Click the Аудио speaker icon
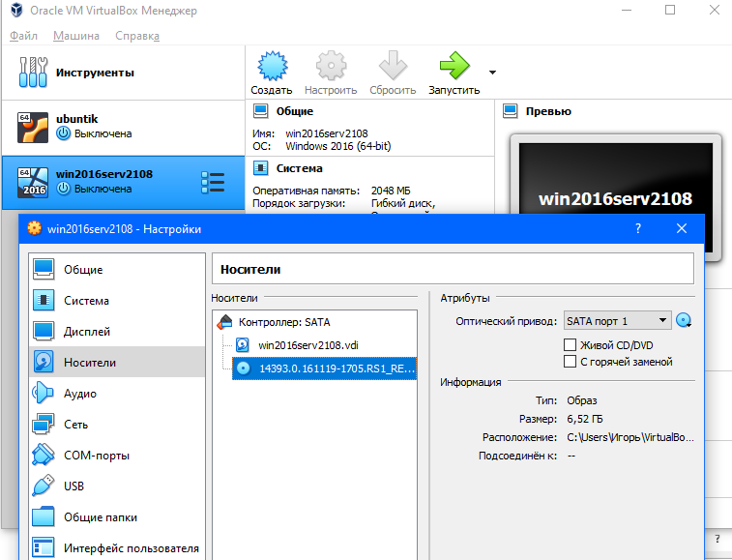The height and width of the screenshot is (560, 732). (43, 393)
